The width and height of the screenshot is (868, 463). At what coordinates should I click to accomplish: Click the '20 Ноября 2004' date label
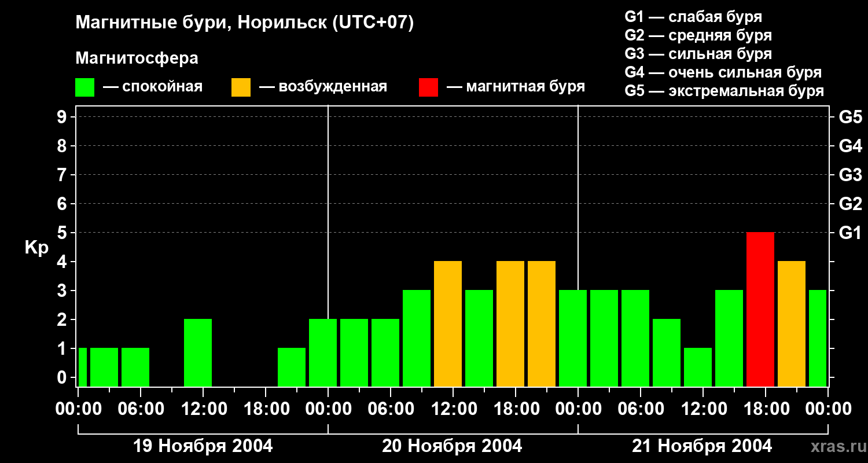click(452, 446)
